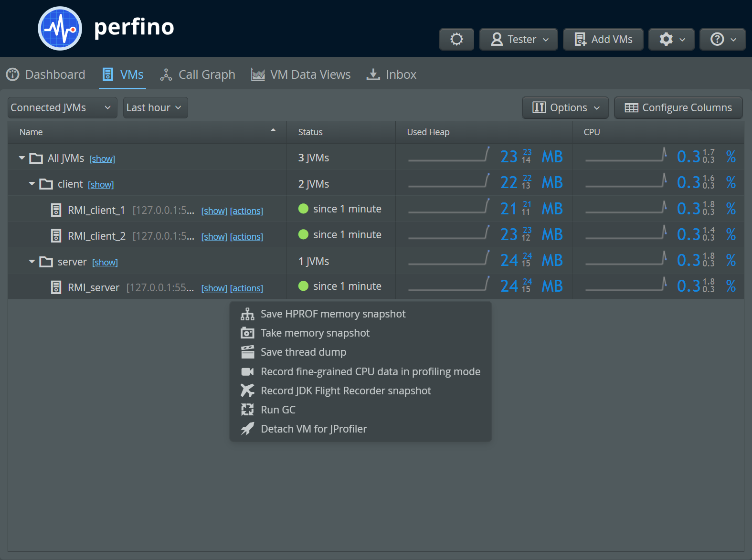
Task: Click the perfino logo icon
Action: 60,28
